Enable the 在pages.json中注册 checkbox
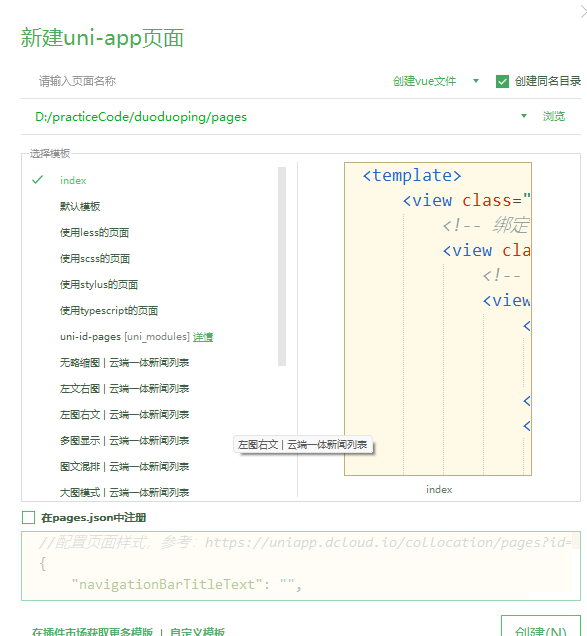 [x=28, y=518]
